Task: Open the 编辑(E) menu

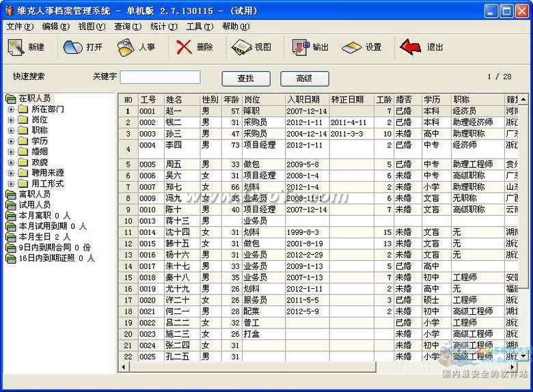Action: 56,27
